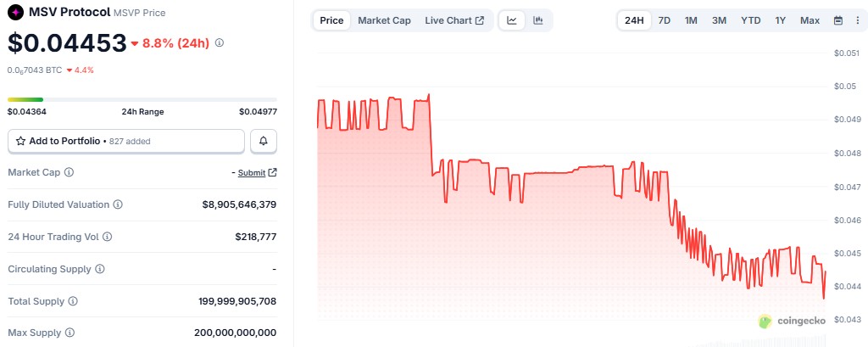Click external link icon beside Submit
This screenshot has height=347, width=868.
click(272, 172)
